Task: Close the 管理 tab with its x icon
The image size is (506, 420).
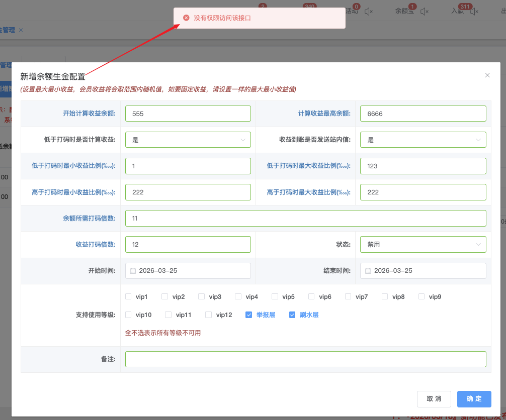Action: pos(21,30)
